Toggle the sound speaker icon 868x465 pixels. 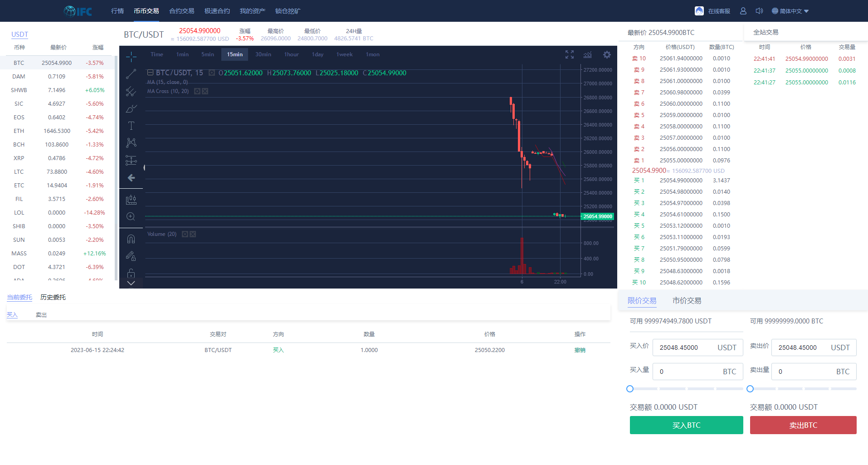coord(759,11)
